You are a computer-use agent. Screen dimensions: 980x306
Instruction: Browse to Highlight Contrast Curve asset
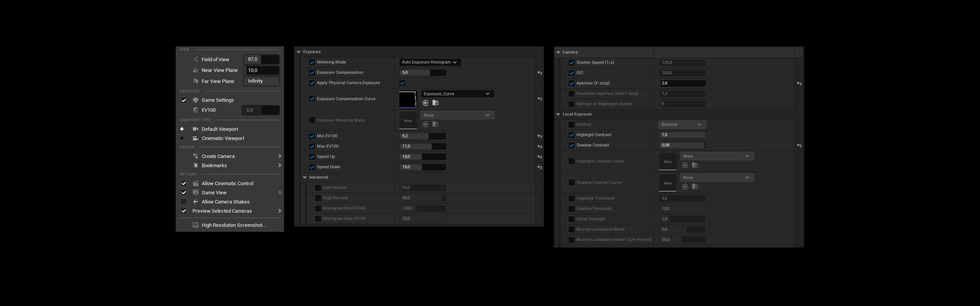click(695, 165)
